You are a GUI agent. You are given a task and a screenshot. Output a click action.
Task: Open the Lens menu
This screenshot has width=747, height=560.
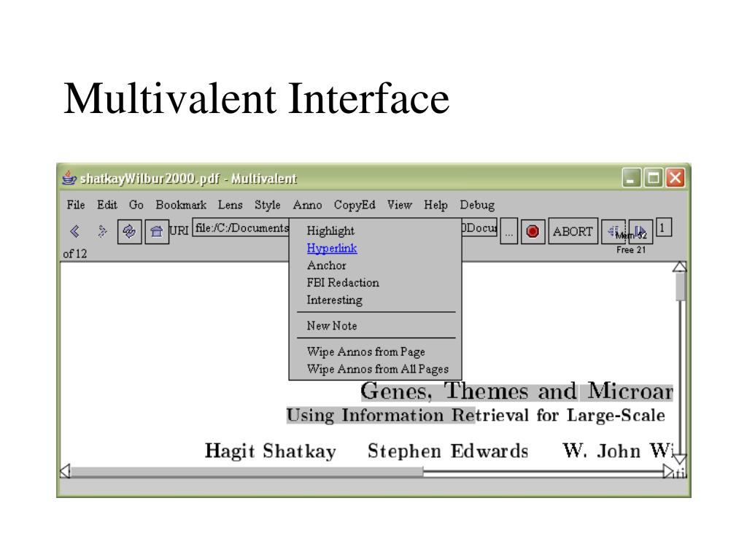point(230,205)
